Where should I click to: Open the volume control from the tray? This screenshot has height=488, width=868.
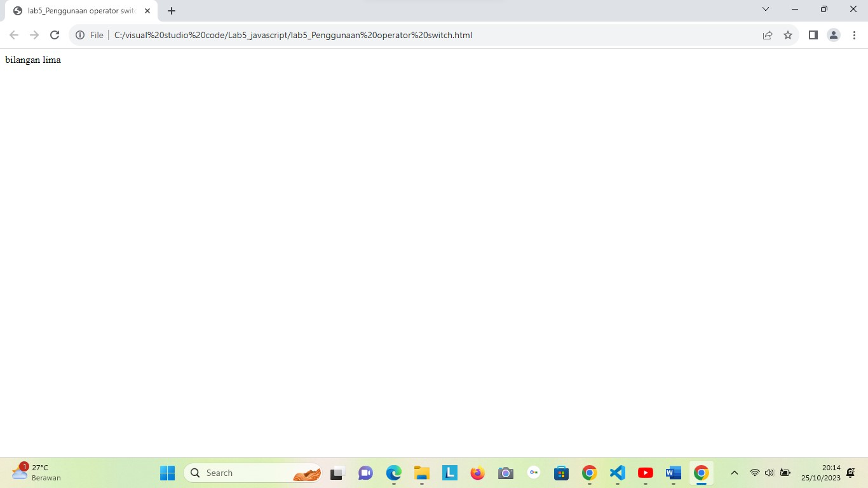click(x=769, y=473)
